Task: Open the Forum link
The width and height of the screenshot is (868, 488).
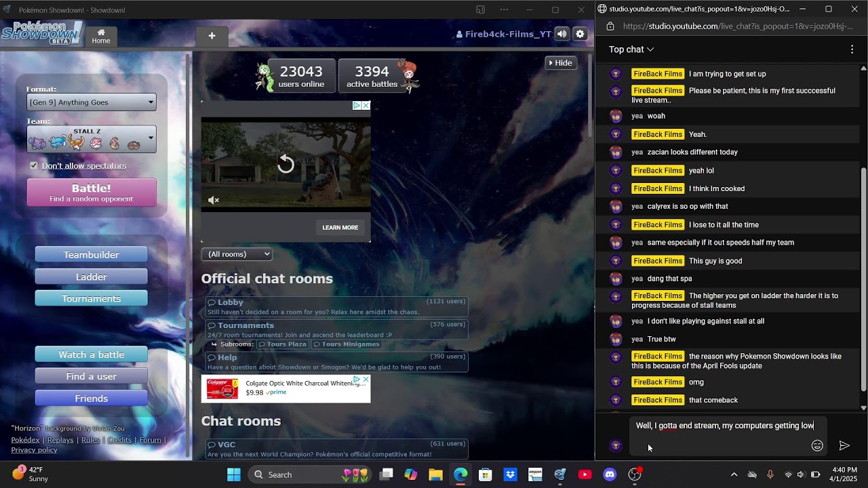Action: click(150, 440)
